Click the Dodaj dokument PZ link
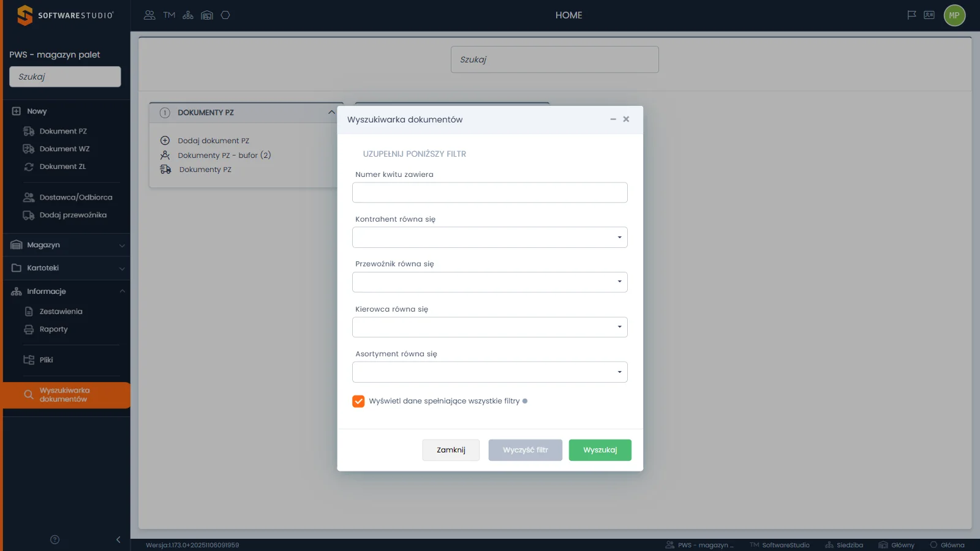This screenshot has width=980, height=551. (213, 141)
